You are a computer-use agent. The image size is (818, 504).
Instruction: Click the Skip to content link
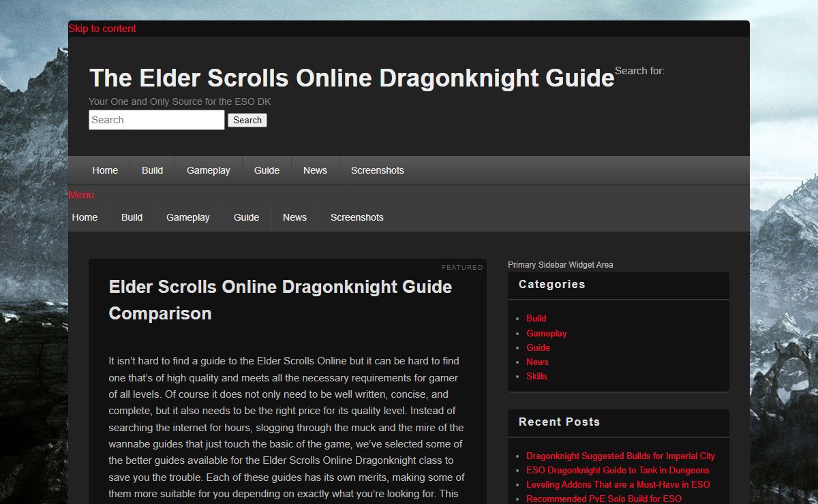[x=102, y=29]
